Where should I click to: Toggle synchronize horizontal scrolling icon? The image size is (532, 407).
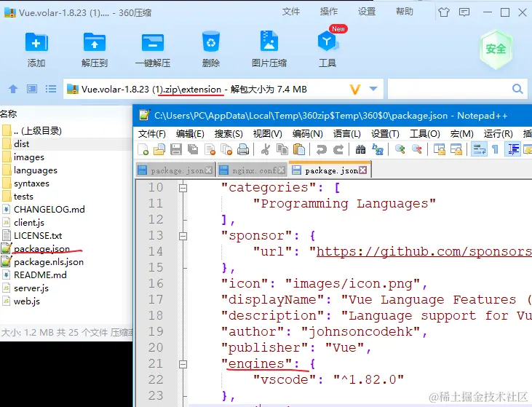coord(456,149)
